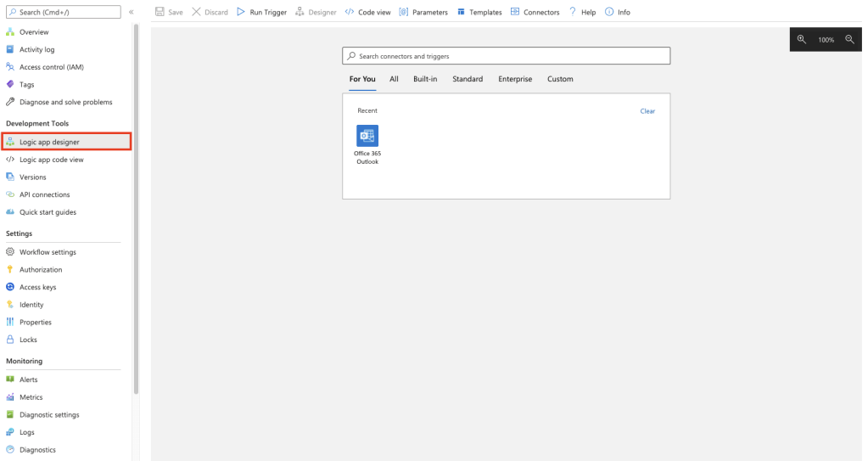Switch to the Custom connectors tab
Image resolution: width=868 pixels, height=461 pixels.
560,79
